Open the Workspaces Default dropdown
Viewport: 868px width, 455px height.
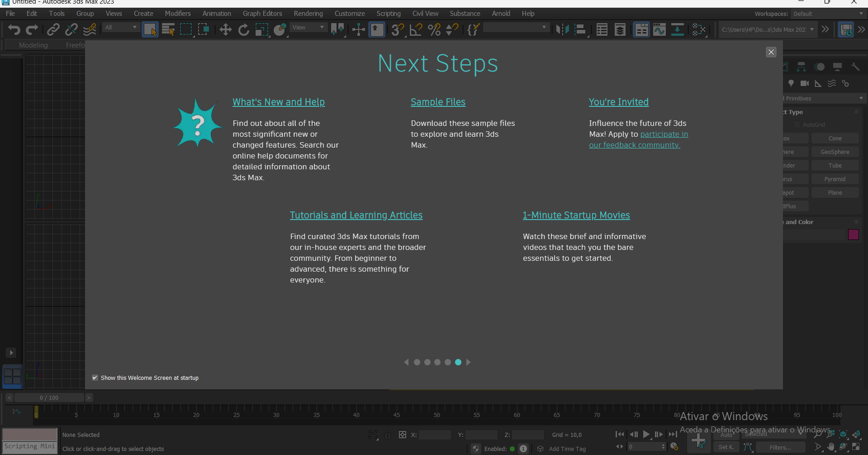[x=828, y=14]
